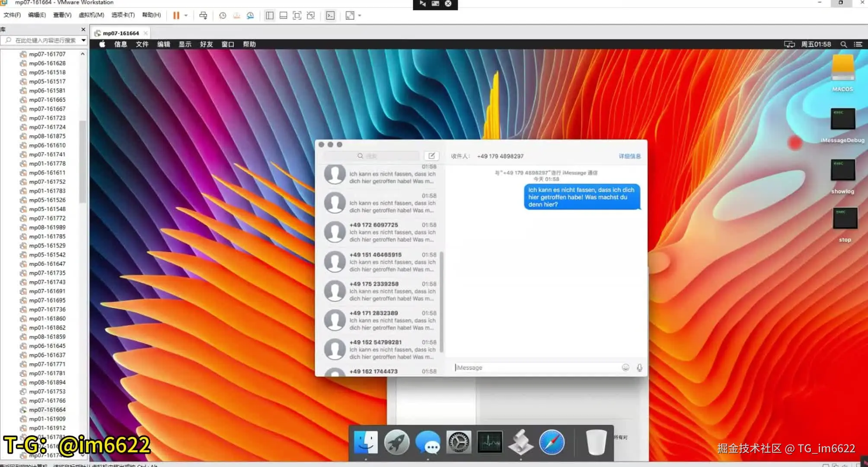The width and height of the screenshot is (868, 467).
Task: Open the 好友 menu in Messages
Action: tap(206, 44)
